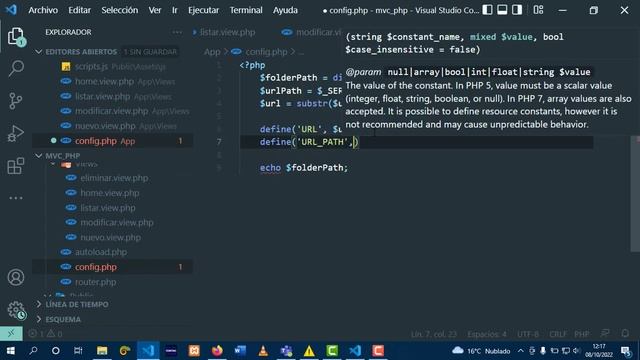Open the Ir menu
Image resolution: width=640 pixels, height=360 pixels.
[x=175, y=10]
